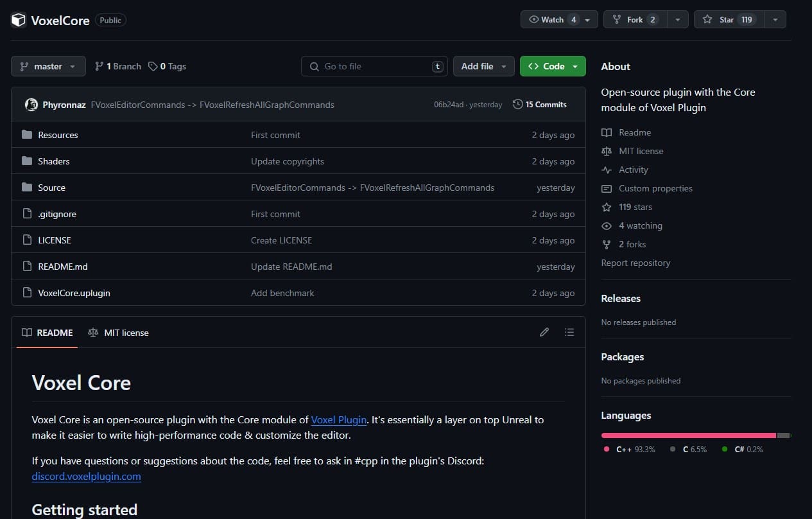Switch to the MIT license tab

tap(118, 333)
